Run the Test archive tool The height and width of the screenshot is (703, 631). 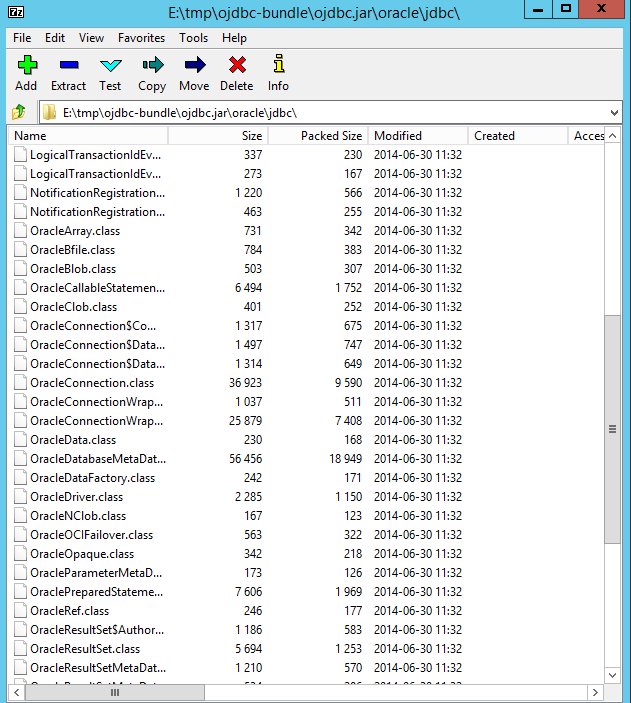[110, 65]
